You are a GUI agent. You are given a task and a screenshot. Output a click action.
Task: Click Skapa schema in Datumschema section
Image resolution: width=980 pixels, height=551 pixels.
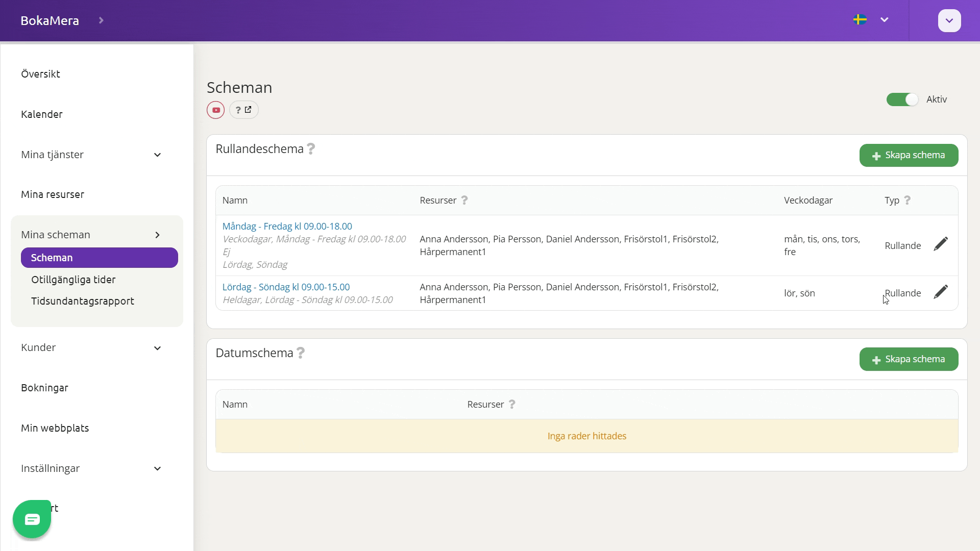click(909, 359)
